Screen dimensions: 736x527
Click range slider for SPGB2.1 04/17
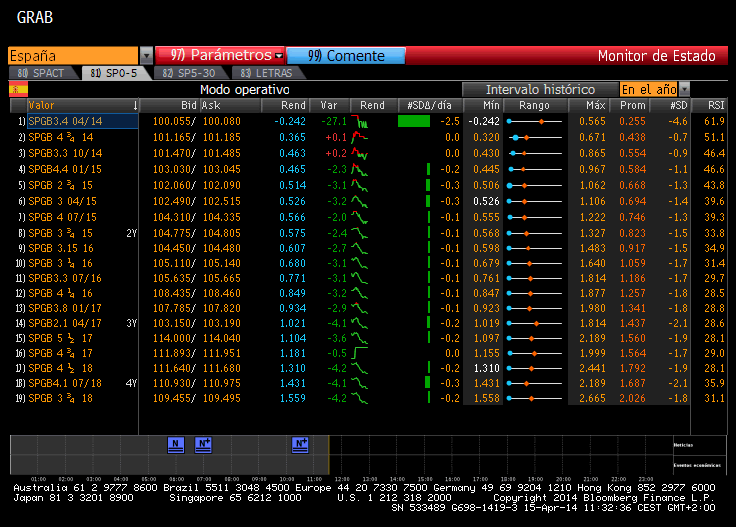(x=534, y=323)
